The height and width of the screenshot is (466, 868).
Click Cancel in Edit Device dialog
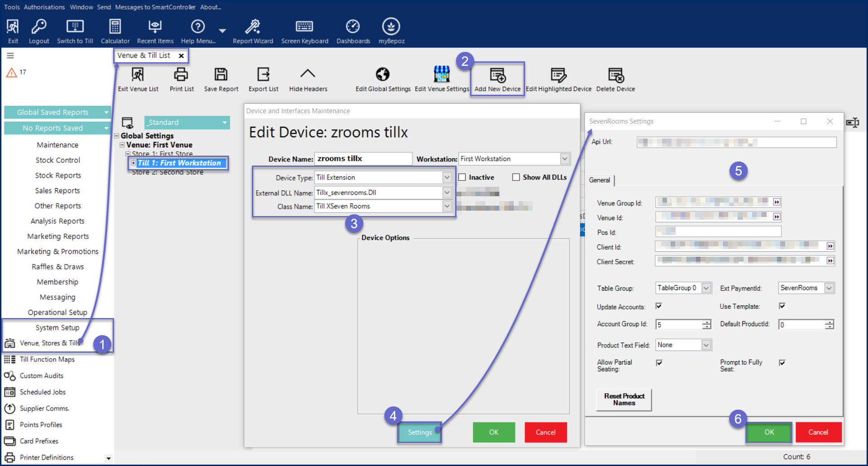[x=545, y=432]
